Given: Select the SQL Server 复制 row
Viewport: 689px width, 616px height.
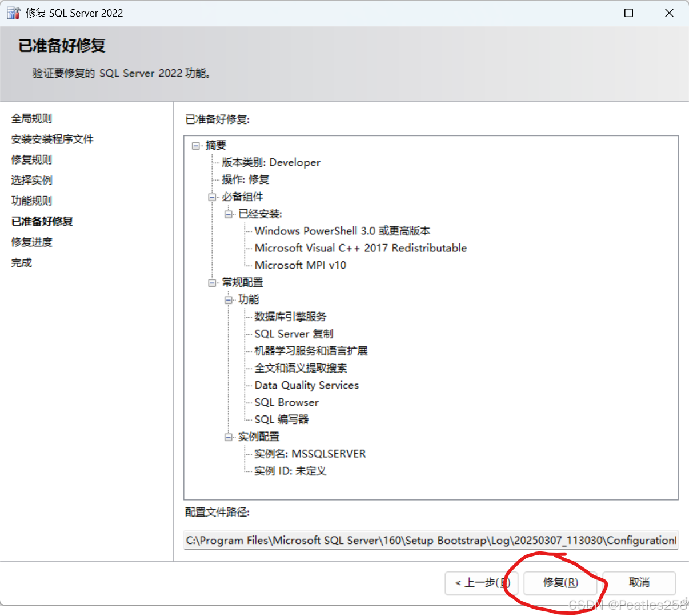Looking at the screenshot, I should tap(294, 334).
